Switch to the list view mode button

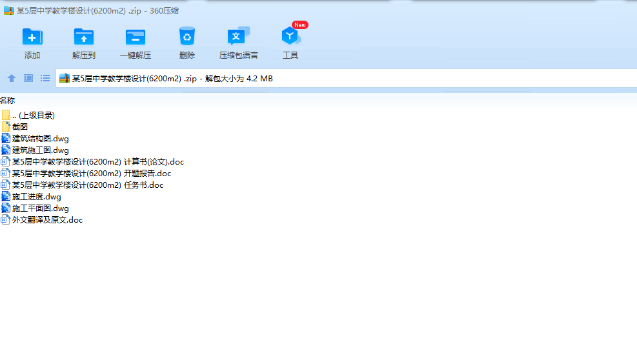(45, 78)
